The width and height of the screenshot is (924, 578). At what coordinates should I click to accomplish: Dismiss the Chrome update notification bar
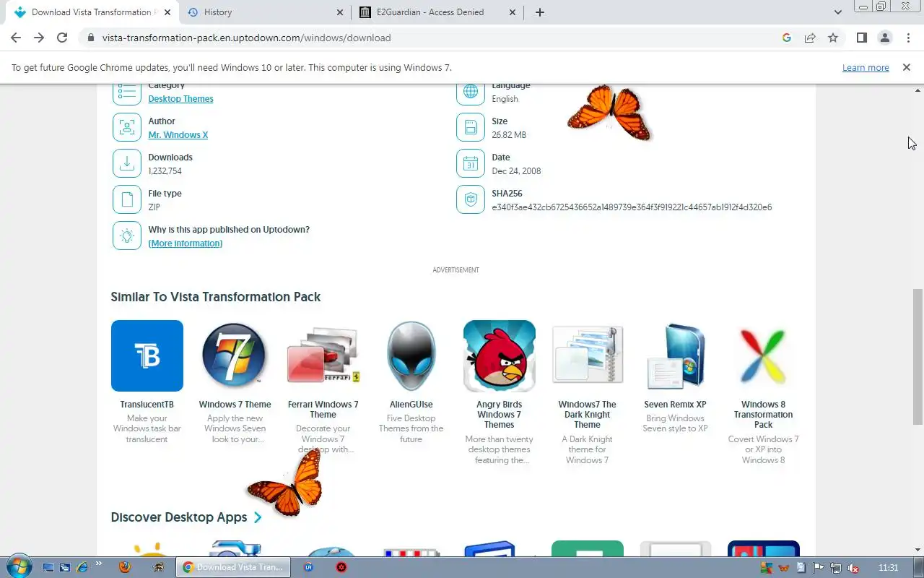click(x=906, y=67)
